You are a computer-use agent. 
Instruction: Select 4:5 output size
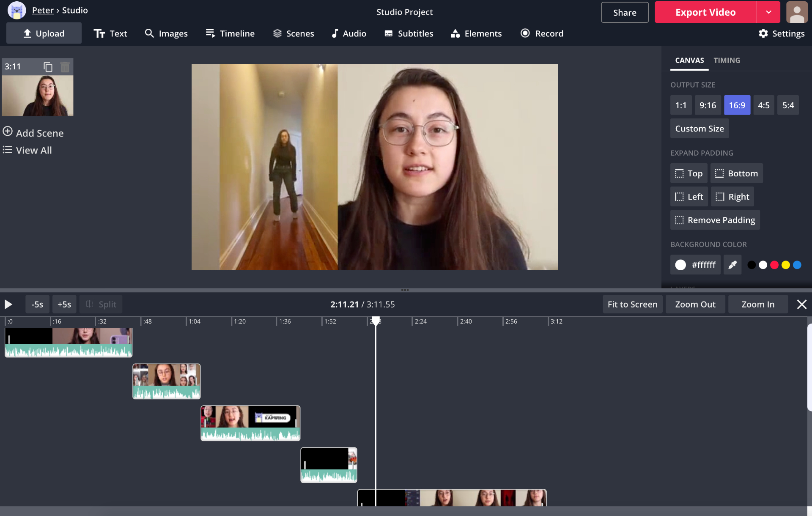(x=763, y=105)
